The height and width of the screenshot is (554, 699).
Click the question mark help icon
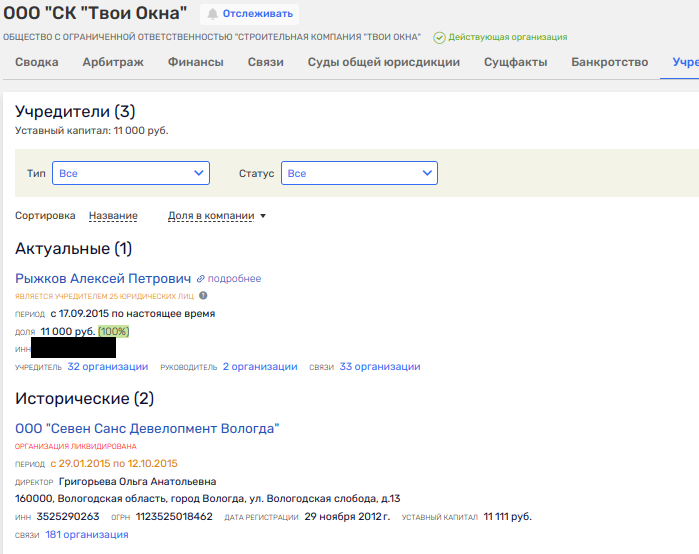pos(203,295)
